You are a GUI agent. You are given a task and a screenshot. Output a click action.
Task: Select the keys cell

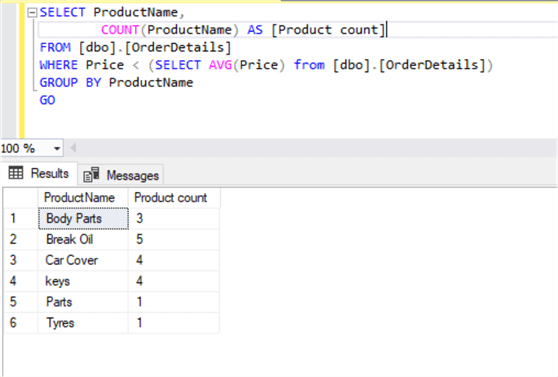pyautogui.click(x=83, y=281)
